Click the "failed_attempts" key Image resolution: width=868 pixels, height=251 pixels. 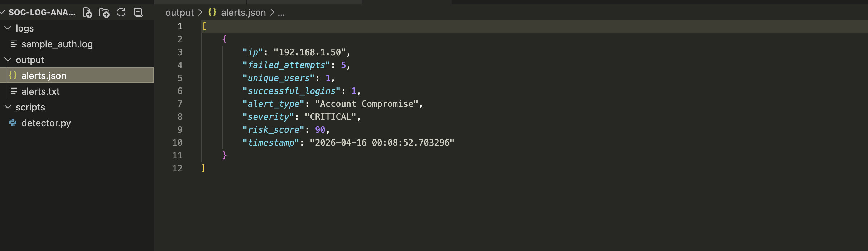click(x=286, y=65)
